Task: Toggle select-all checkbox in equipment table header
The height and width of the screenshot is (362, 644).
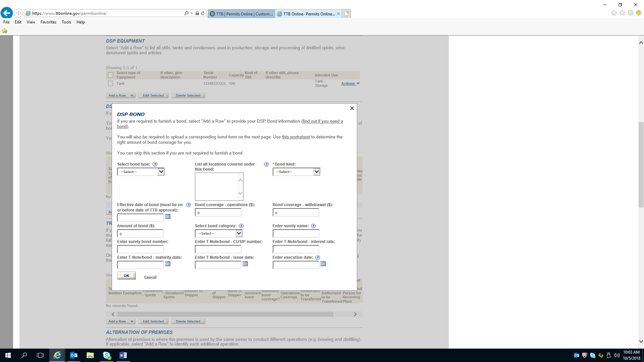Action: coord(110,75)
